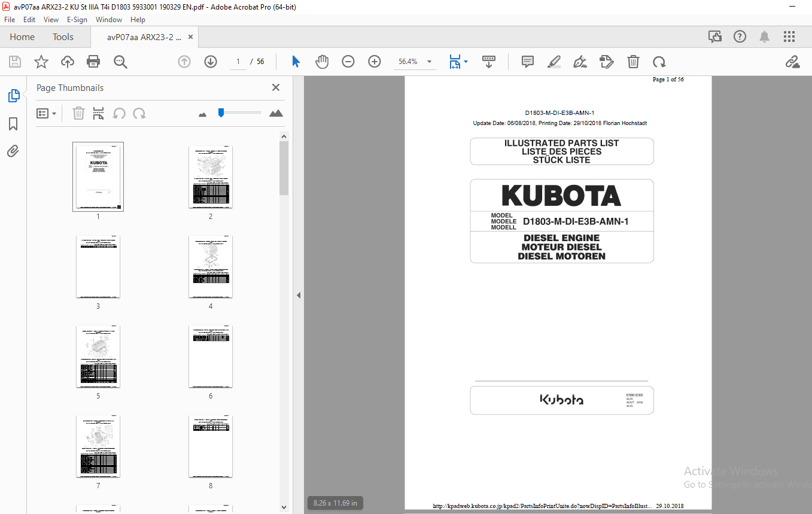Open the Edit menu

pyautogui.click(x=29, y=20)
